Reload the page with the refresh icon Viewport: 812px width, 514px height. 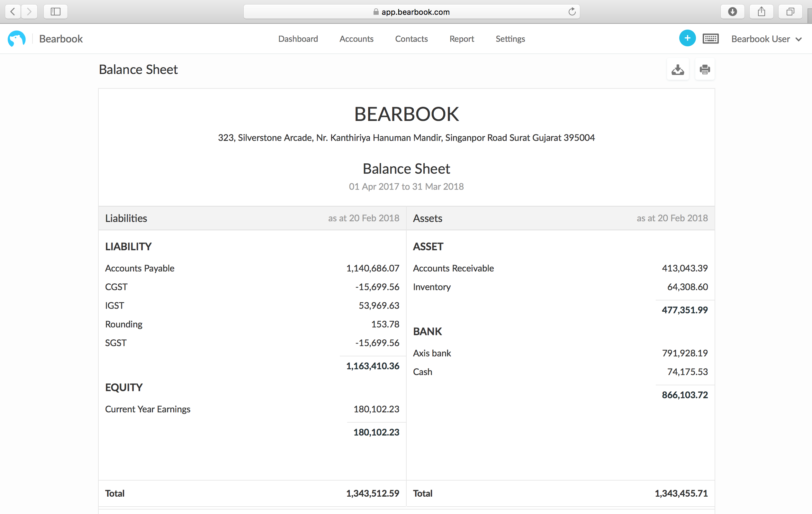pos(572,12)
